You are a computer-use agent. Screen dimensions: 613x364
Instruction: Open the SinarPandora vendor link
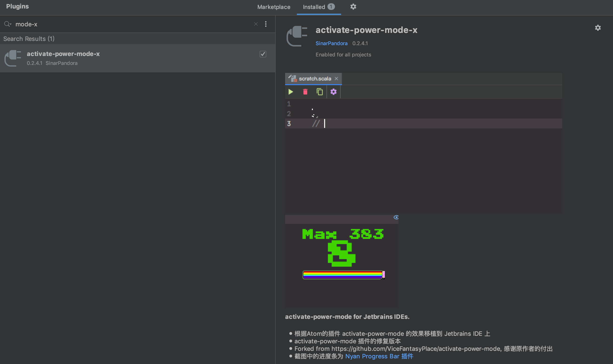(x=331, y=44)
